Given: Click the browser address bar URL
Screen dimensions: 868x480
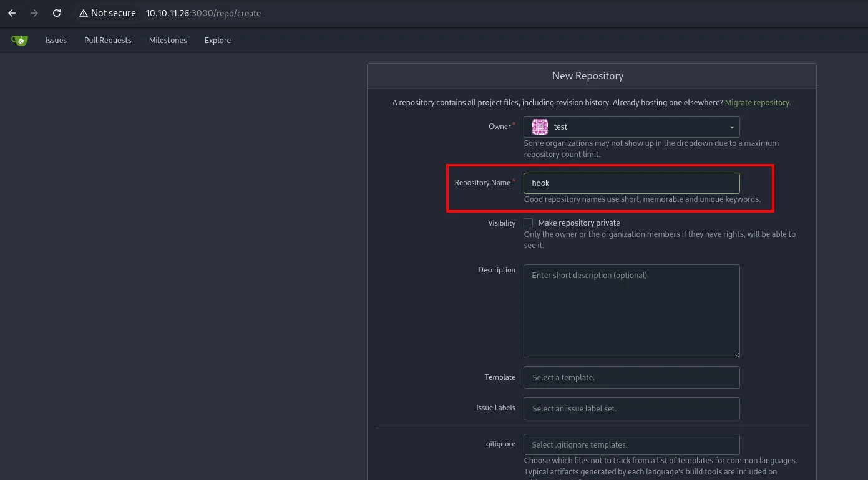Looking at the screenshot, I should point(203,13).
